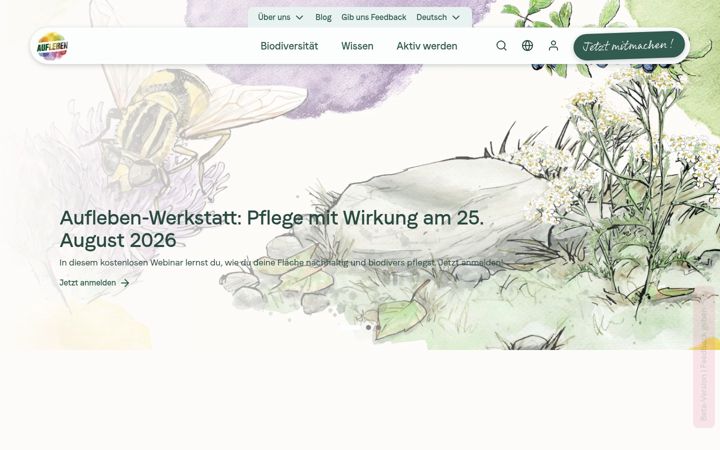Viewport: 720px width, 450px height.
Task: Open Gib uns Feedback link
Action: pyautogui.click(x=374, y=17)
